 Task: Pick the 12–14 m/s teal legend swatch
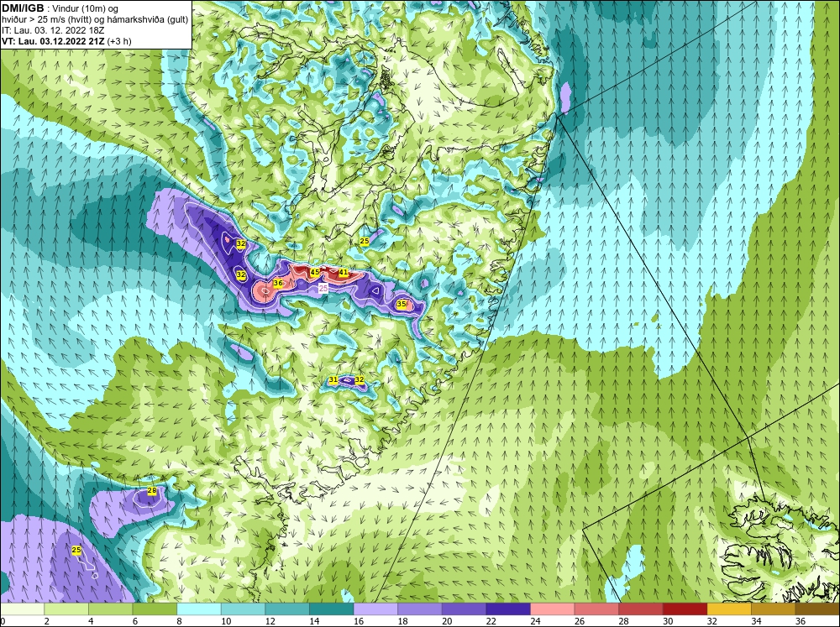287,609
